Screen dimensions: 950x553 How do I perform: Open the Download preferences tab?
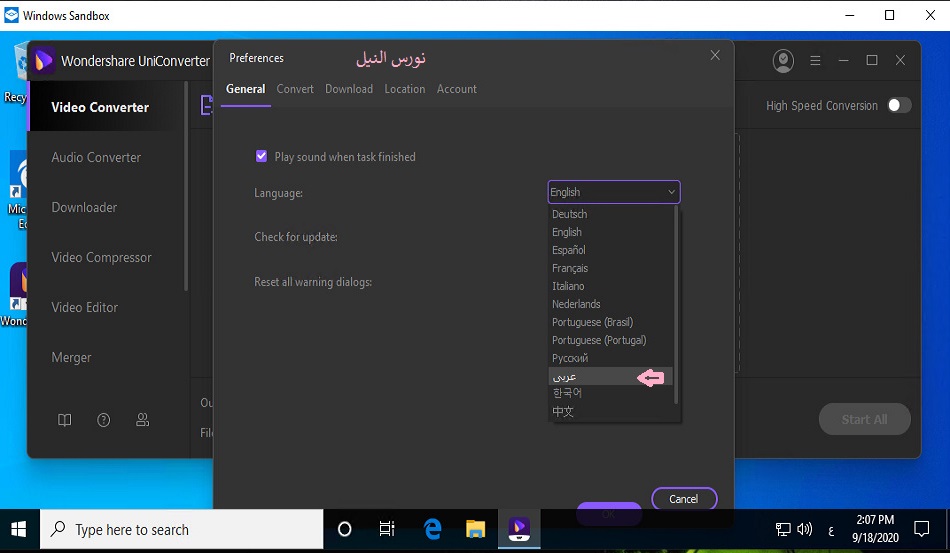[349, 89]
